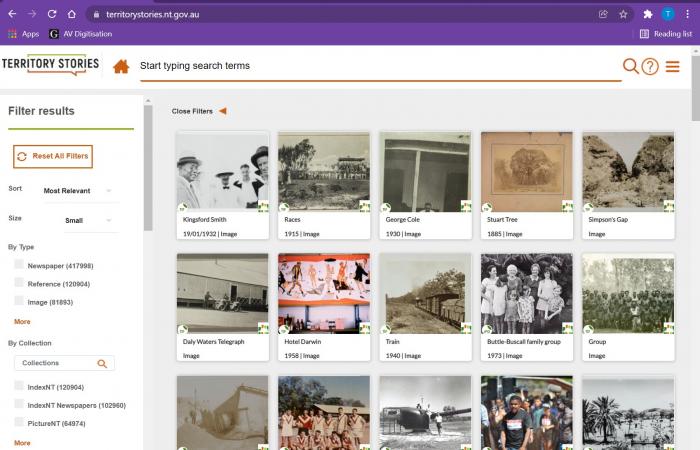Open the Hotel Darwin image thumbnail
Screen dimensions: 700x450
(x=324, y=294)
